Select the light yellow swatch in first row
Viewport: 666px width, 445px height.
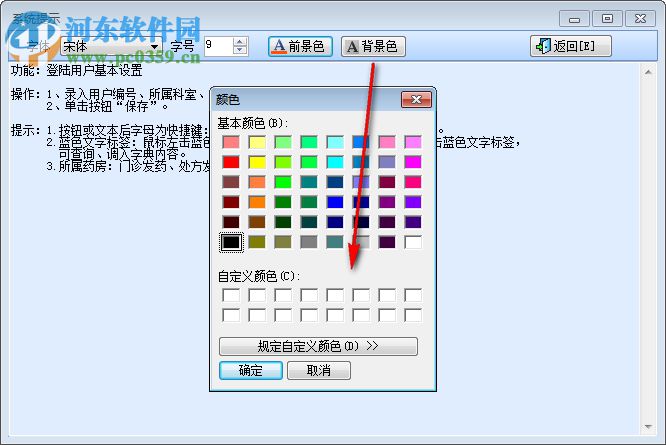pyautogui.click(x=257, y=142)
